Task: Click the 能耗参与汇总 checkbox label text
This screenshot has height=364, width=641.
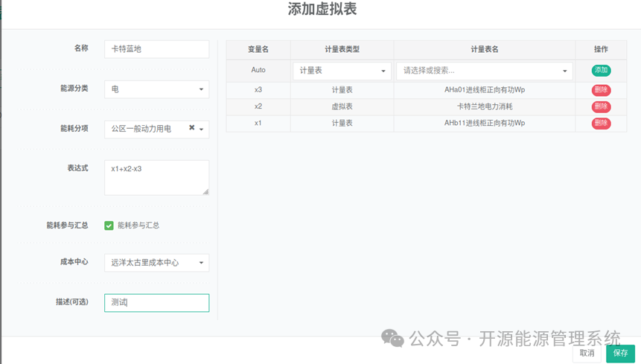Action: 138,226
